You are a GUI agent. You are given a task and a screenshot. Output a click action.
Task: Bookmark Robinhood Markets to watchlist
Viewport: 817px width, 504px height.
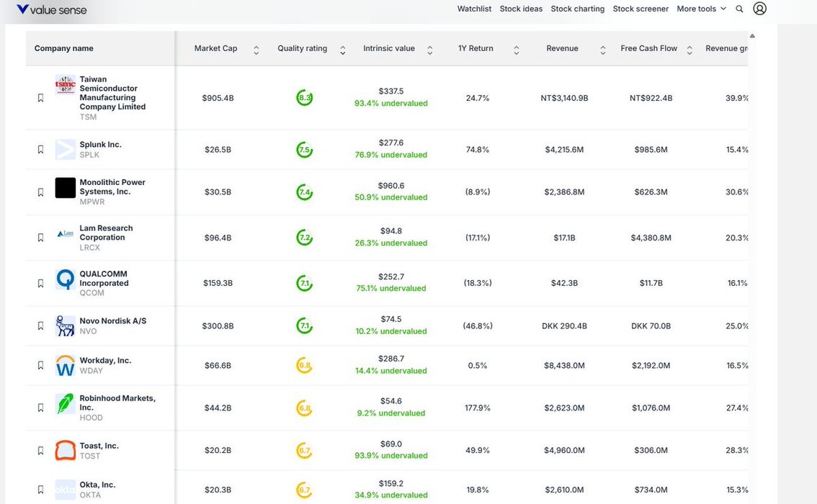click(40, 408)
